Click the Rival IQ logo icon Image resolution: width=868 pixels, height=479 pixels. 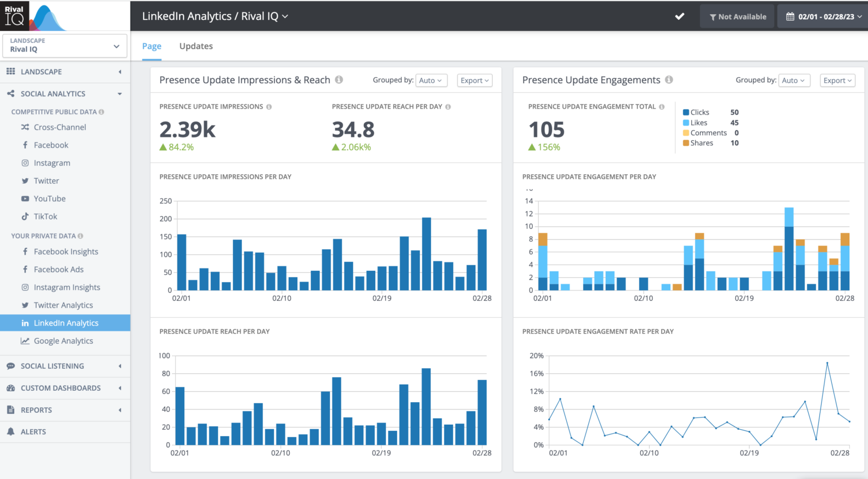click(15, 16)
